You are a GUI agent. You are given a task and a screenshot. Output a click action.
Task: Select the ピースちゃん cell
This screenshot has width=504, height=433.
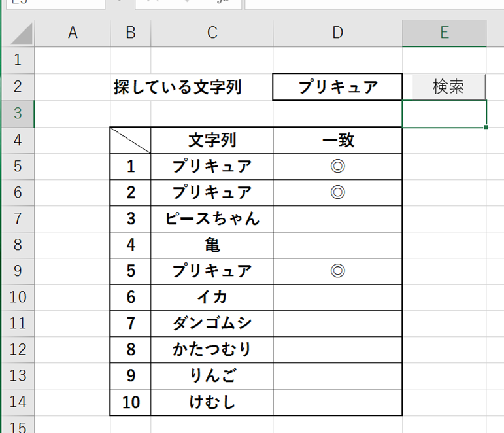212,218
